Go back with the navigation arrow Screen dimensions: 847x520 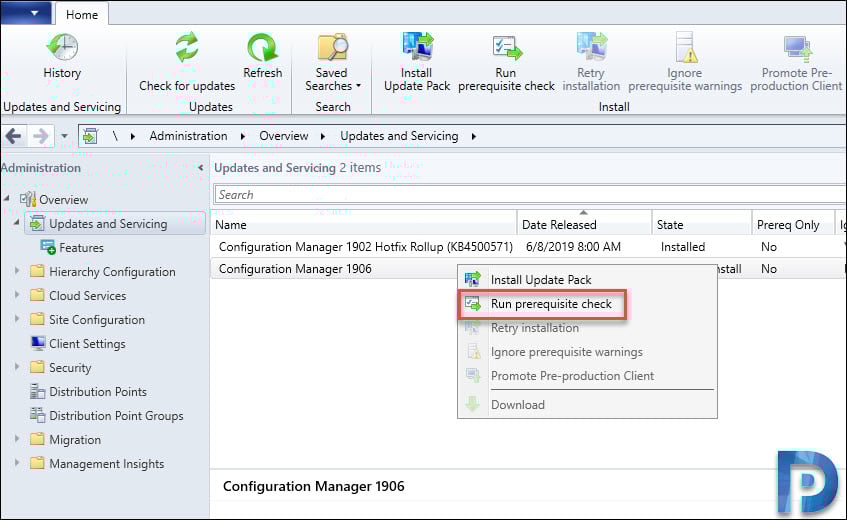point(14,136)
